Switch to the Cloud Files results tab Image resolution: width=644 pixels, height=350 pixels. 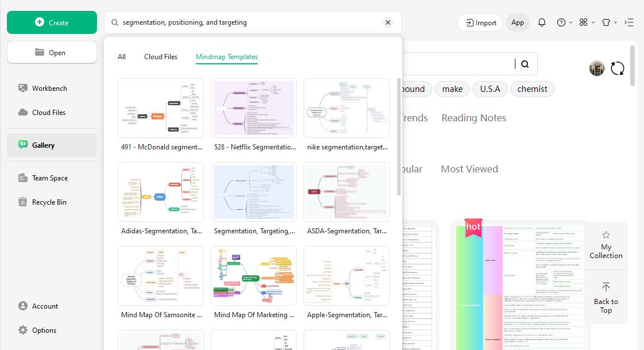pos(161,57)
